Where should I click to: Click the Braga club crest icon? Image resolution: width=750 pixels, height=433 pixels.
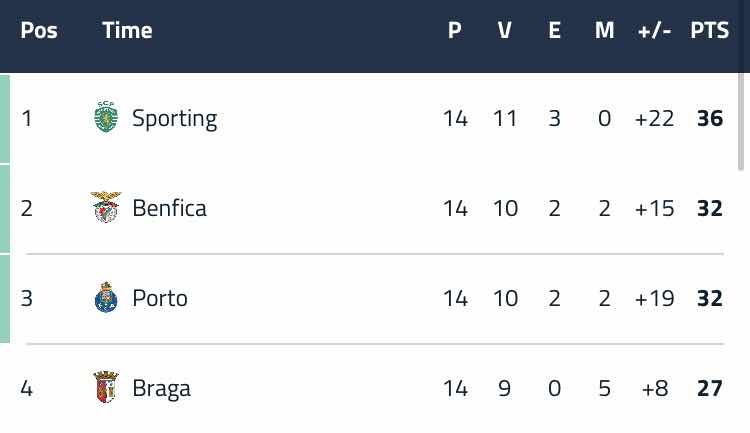pyautogui.click(x=105, y=388)
